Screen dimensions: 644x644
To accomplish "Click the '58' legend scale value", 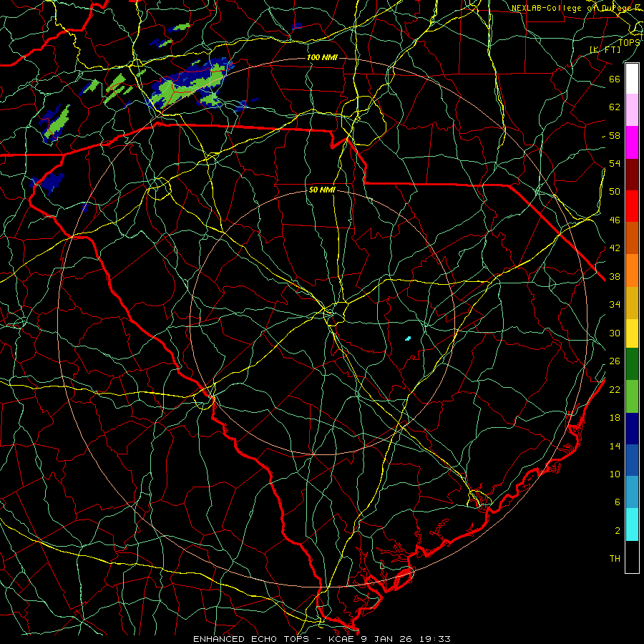I will [615, 135].
